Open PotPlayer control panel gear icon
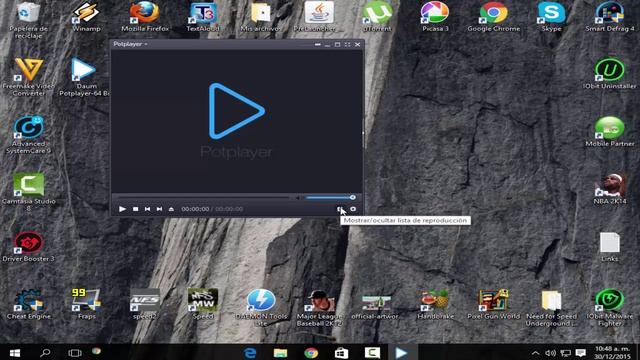Screen dimensions: 640x360 (353, 209)
